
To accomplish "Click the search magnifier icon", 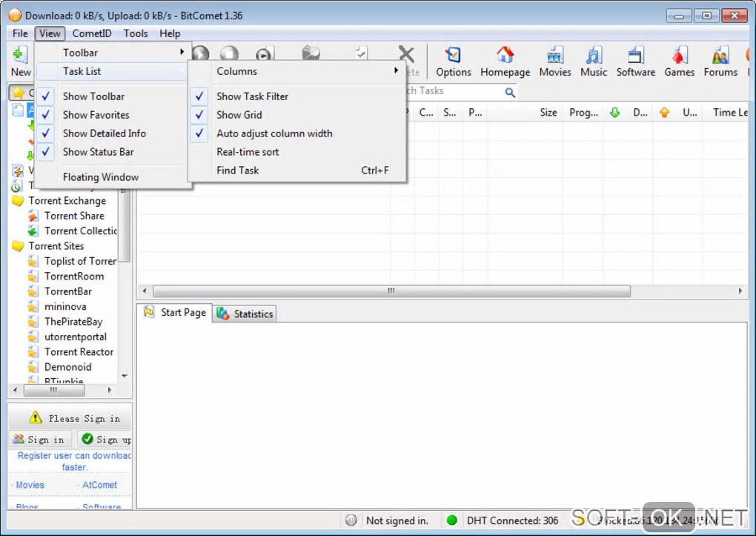I will point(510,92).
